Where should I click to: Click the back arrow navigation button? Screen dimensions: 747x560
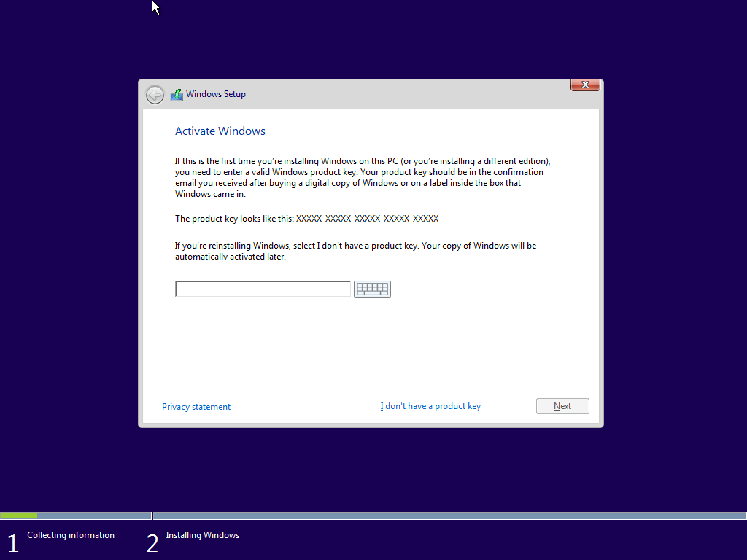[x=155, y=94]
